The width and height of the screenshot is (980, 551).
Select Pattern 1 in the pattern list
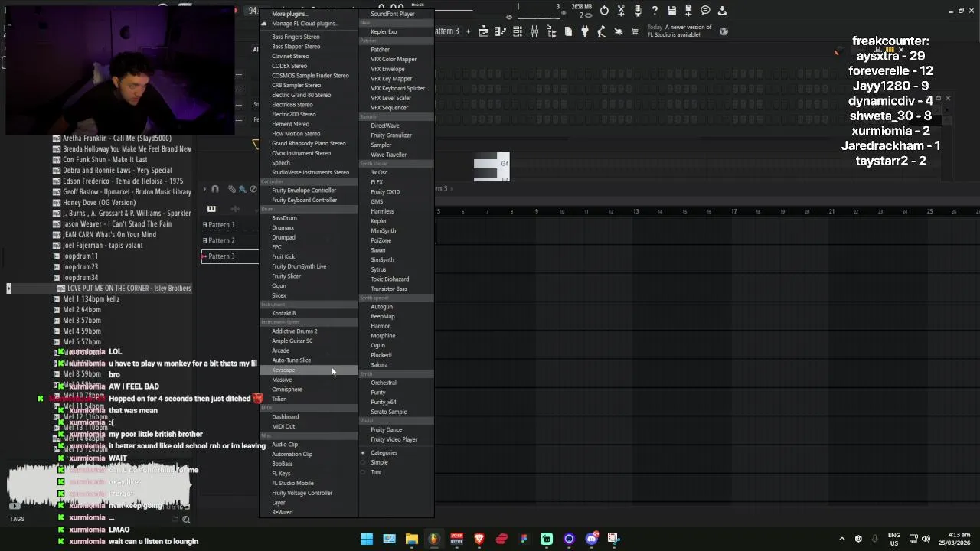pos(221,225)
